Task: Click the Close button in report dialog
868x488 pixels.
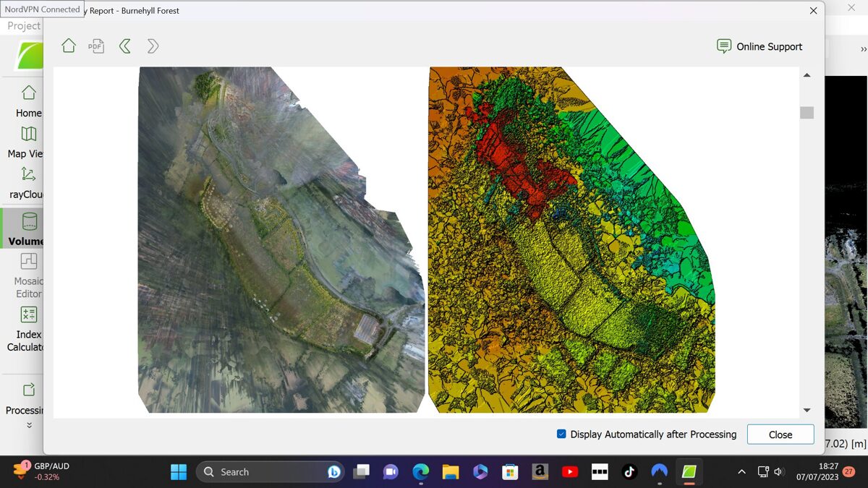Action: click(x=780, y=435)
